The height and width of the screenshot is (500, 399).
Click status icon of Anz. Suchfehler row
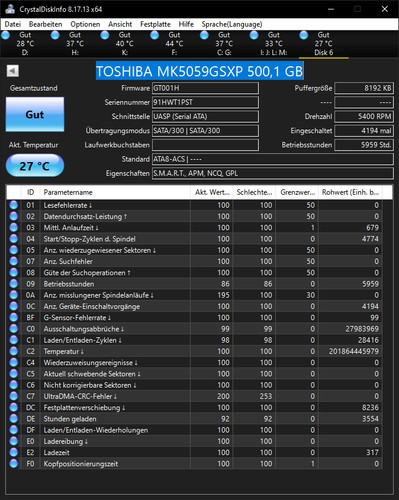14,261
